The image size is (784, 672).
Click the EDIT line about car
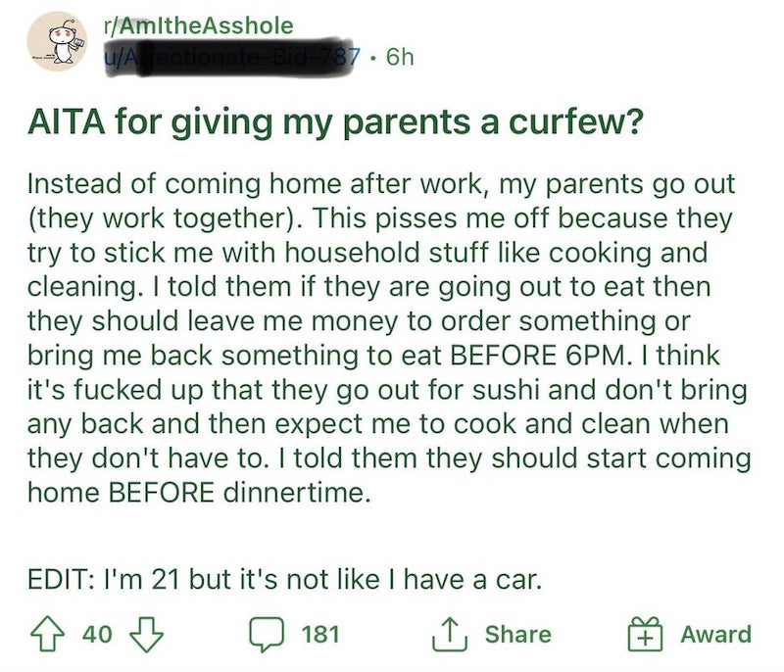[x=285, y=580]
